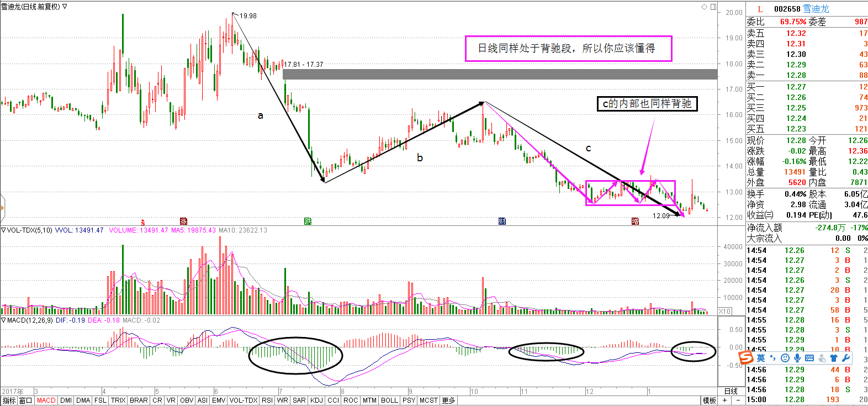Screen dimensions: 868x406
Task: Toggle Sogou punctuation mode
Action: 773,358
